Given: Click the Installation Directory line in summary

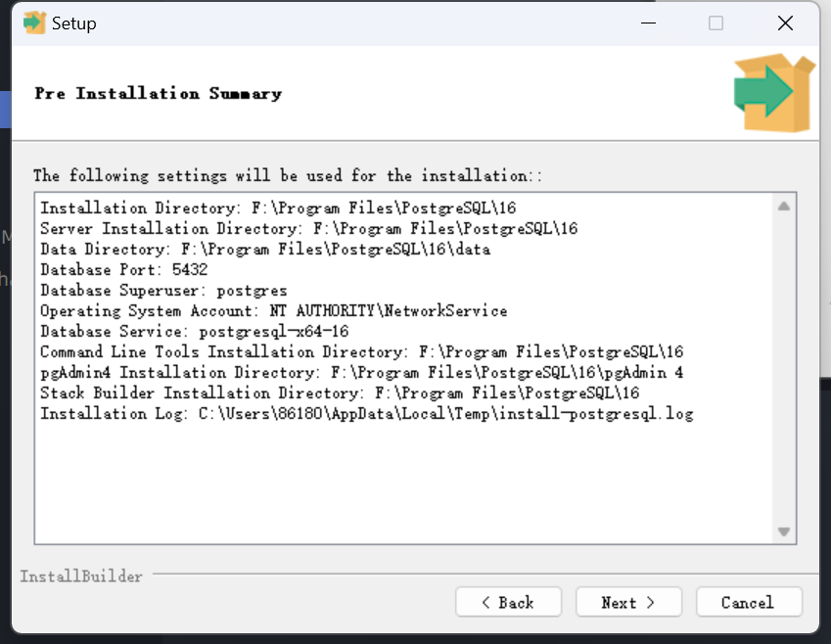Looking at the screenshot, I should [278, 207].
